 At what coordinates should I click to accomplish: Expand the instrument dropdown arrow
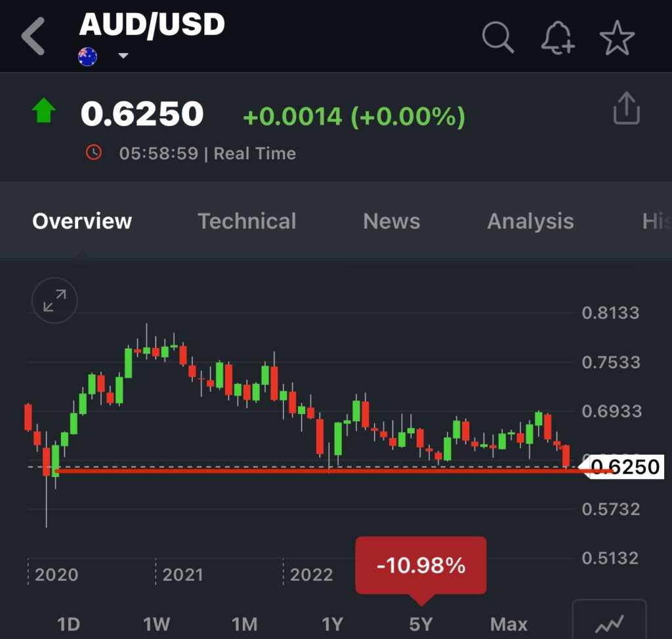click(123, 56)
